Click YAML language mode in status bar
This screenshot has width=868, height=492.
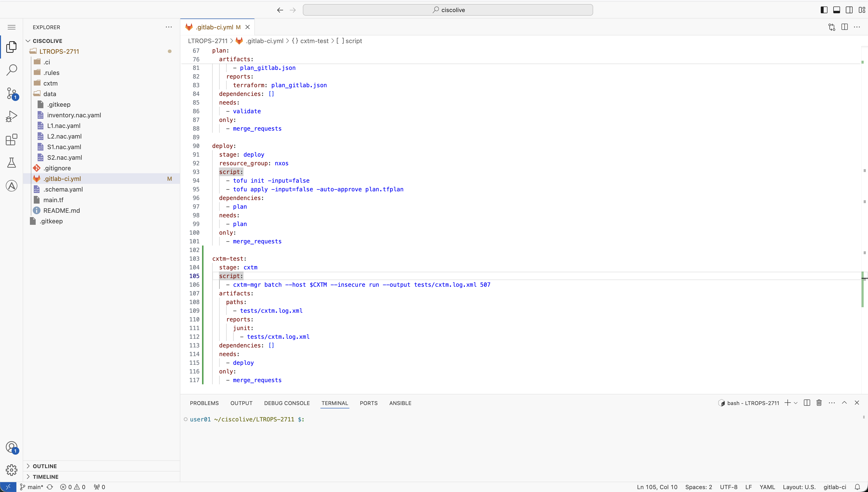coord(767,487)
